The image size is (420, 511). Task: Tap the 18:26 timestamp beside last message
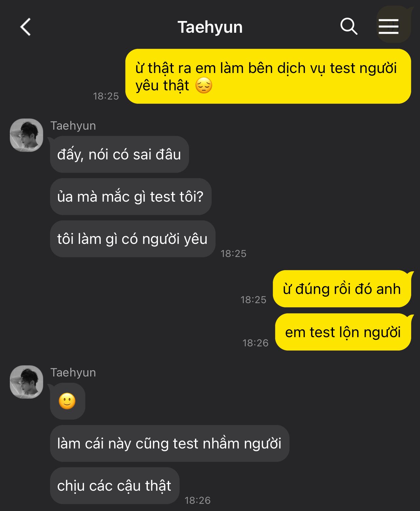point(198,500)
